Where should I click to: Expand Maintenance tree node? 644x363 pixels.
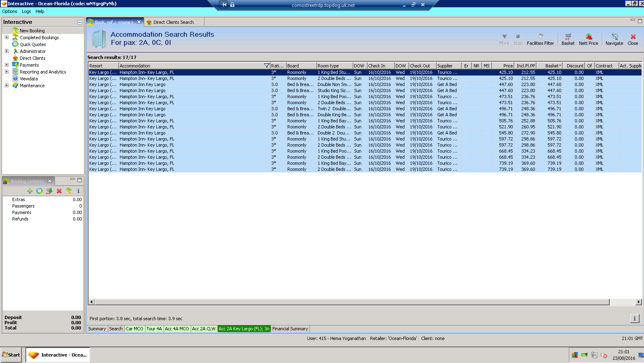click(6, 86)
